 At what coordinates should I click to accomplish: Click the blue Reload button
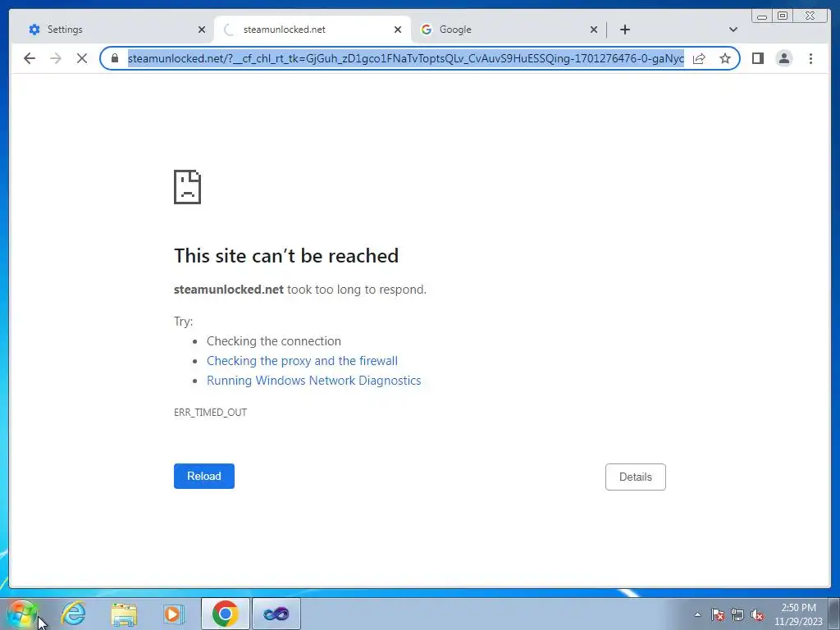(x=204, y=477)
